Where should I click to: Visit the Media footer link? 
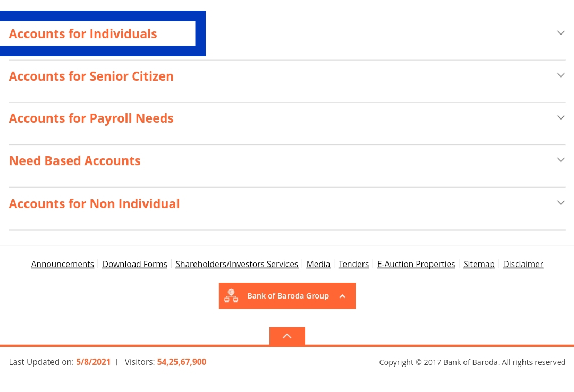(x=318, y=264)
